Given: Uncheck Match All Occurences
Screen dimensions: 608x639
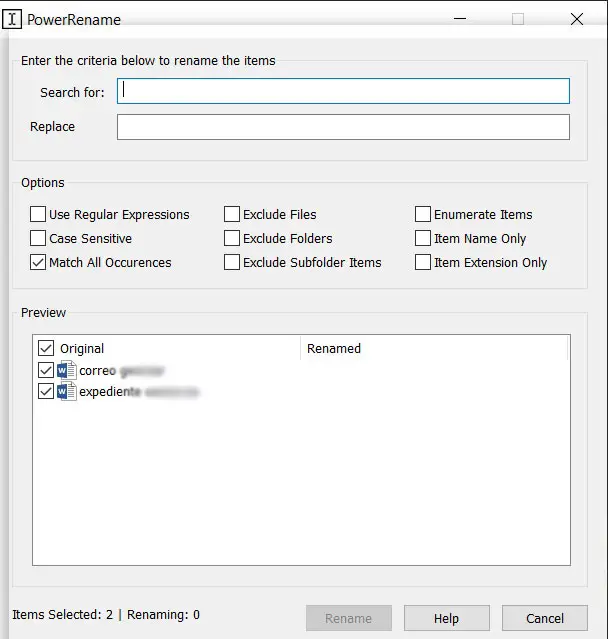Looking at the screenshot, I should [38, 262].
